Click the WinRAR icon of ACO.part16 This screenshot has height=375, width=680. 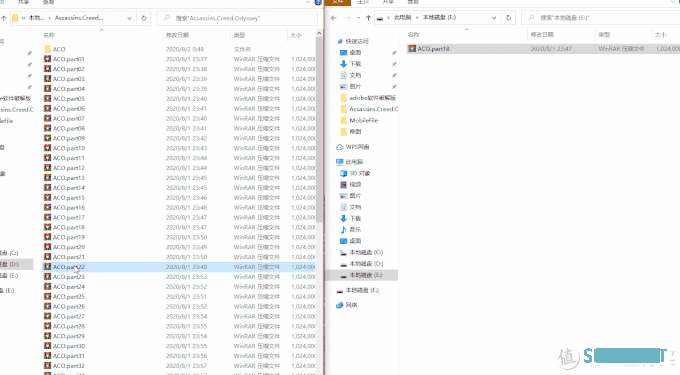point(48,207)
